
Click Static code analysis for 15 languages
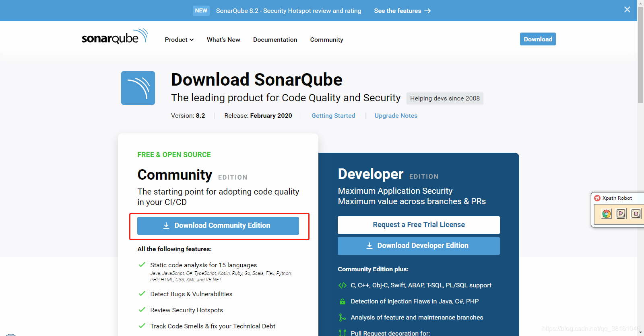click(x=204, y=265)
